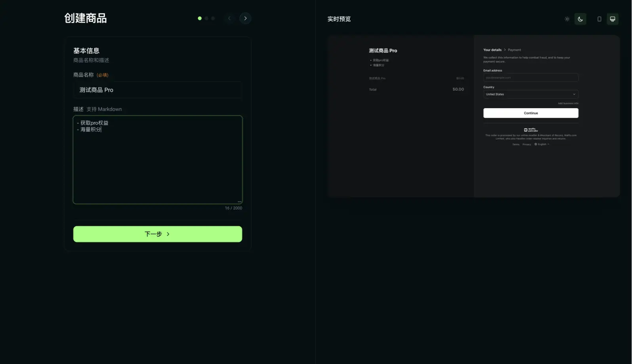Viewport: 632px width, 364px height.
Task: Switch preview to dark mode moon icon
Action: [x=580, y=19]
